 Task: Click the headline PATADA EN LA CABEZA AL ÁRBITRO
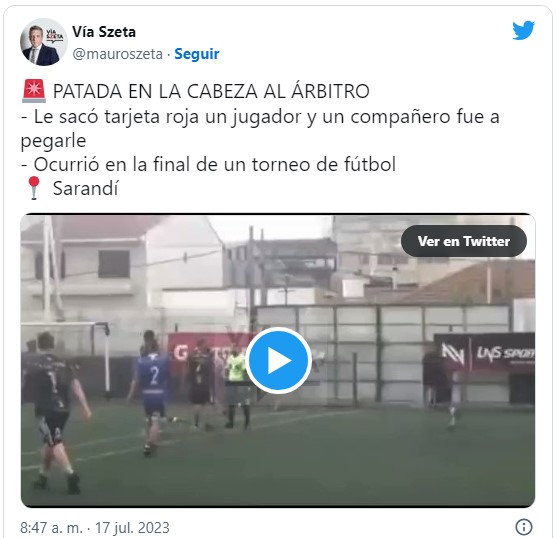click(x=211, y=91)
